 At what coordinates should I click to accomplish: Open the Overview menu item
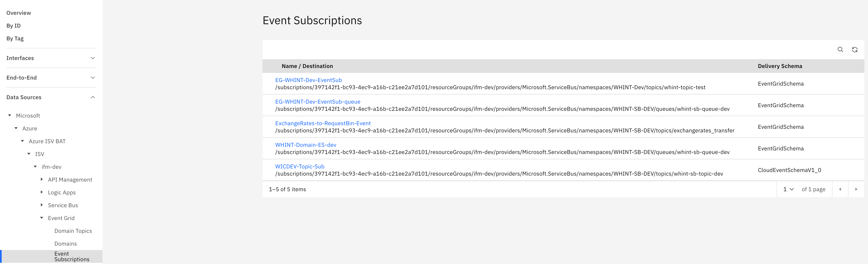point(19,13)
